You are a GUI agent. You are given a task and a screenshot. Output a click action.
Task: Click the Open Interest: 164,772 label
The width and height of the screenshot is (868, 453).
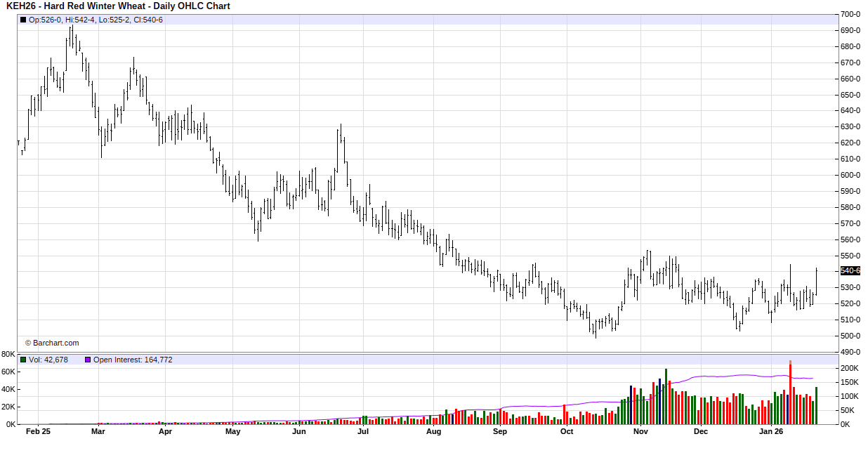click(x=133, y=360)
